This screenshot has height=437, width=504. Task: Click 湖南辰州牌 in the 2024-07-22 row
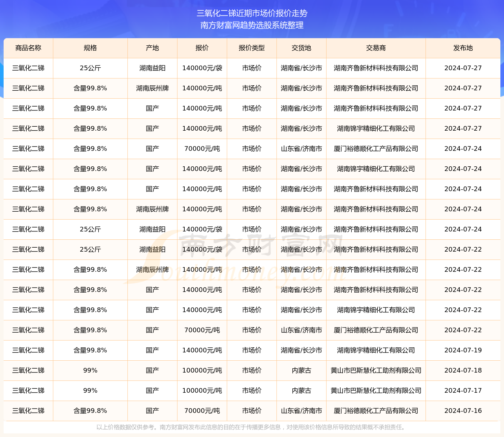[152, 270]
